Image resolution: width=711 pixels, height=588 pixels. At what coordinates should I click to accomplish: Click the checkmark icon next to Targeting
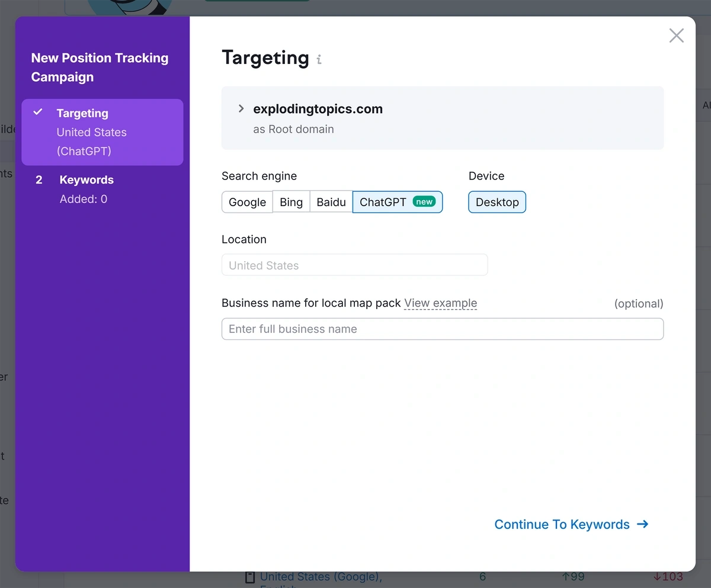[39, 112]
